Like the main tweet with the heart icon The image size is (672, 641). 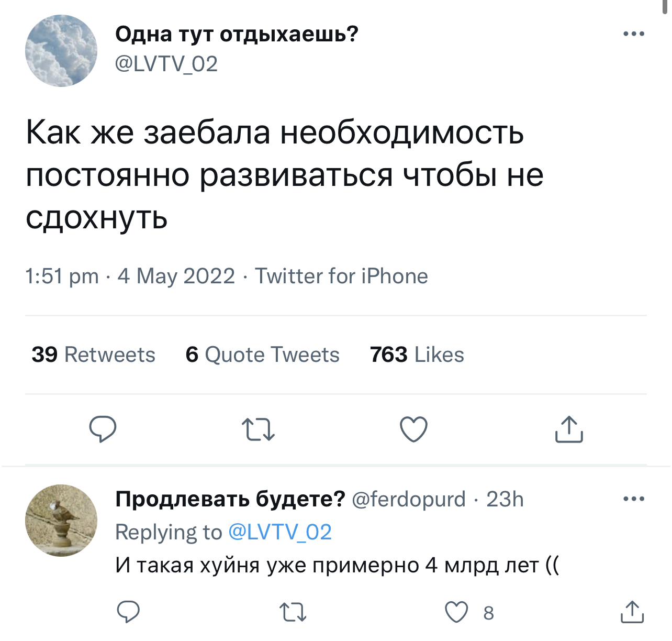click(413, 429)
